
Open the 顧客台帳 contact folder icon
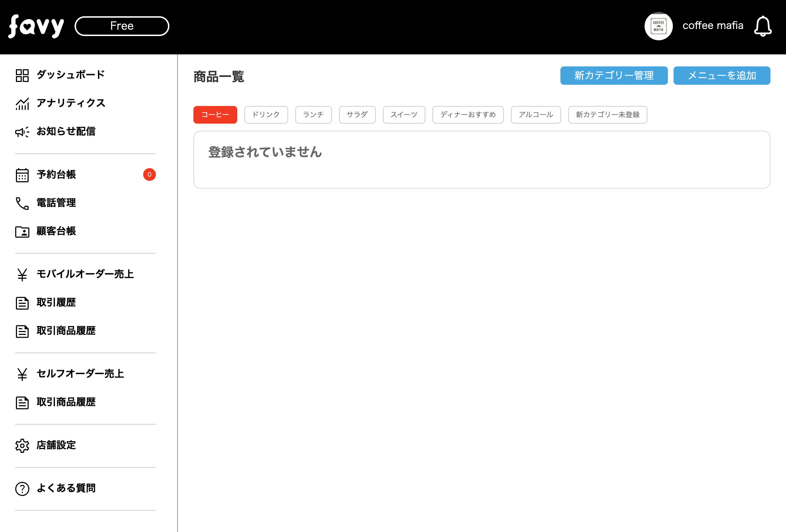tap(22, 232)
